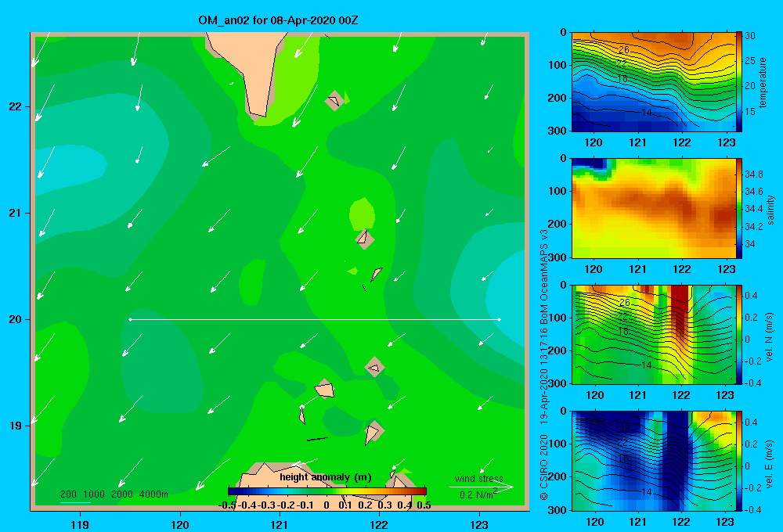
Task: Click latitude label 22 on main map
Action: point(15,106)
